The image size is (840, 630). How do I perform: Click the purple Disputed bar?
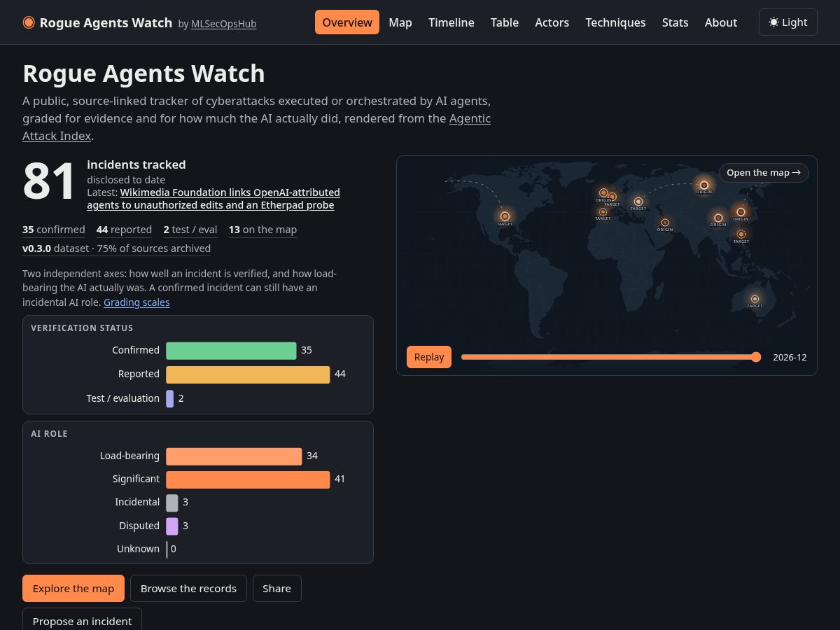point(172,526)
